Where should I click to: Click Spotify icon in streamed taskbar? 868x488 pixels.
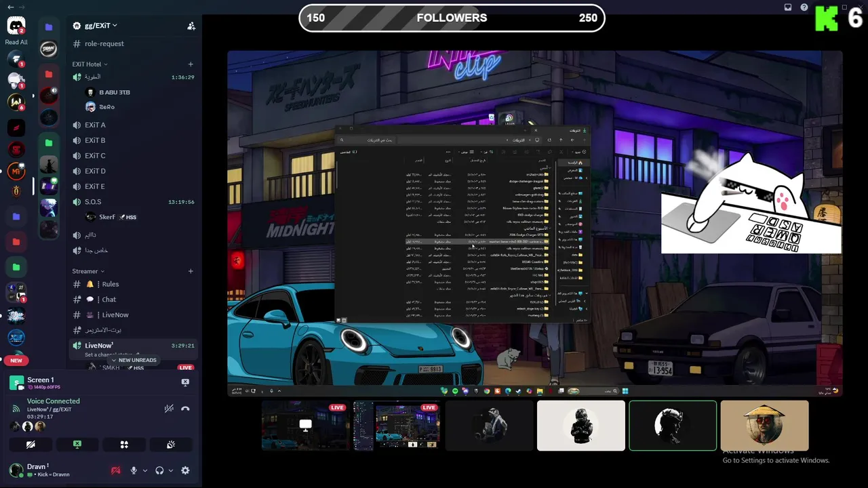455,390
